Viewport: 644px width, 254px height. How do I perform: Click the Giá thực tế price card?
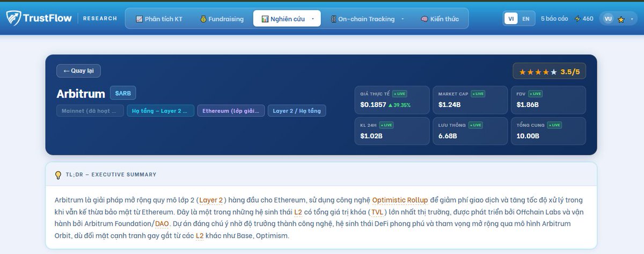[392, 99]
